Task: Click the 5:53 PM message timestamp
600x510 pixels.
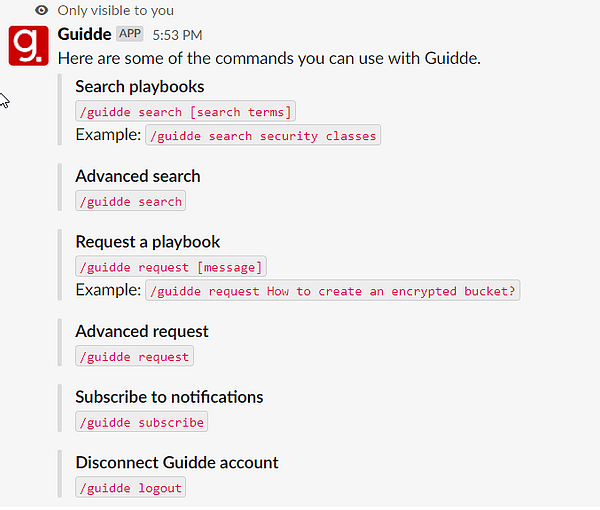Action: (177, 35)
